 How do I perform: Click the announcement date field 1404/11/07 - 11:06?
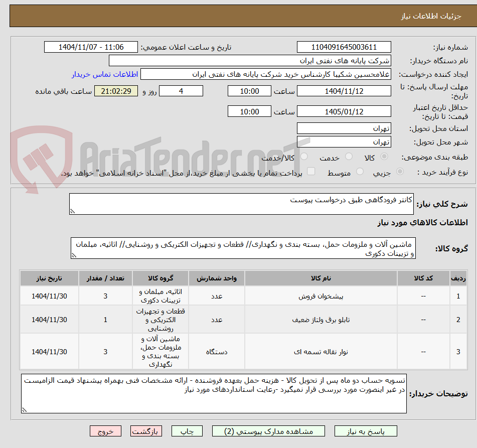tap(91, 47)
